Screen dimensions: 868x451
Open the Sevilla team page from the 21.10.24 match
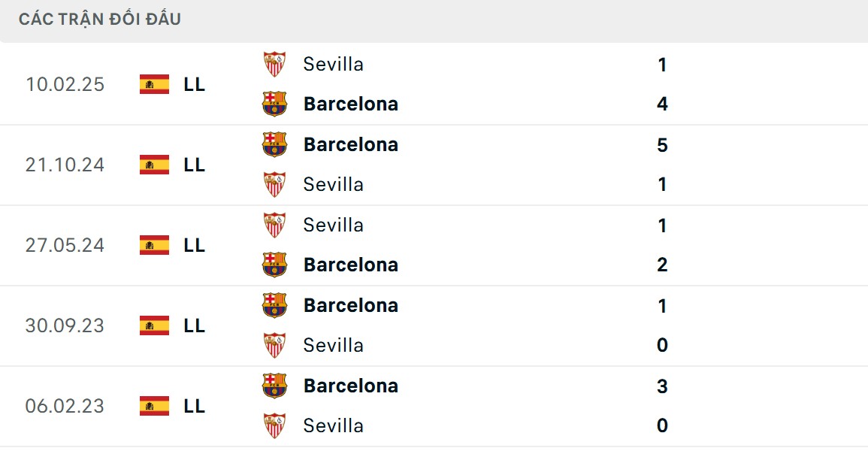[333, 184]
